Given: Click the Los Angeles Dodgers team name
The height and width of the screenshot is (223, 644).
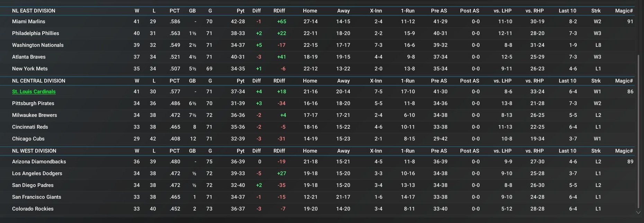Looking at the screenshot, I should pos(37,173).
